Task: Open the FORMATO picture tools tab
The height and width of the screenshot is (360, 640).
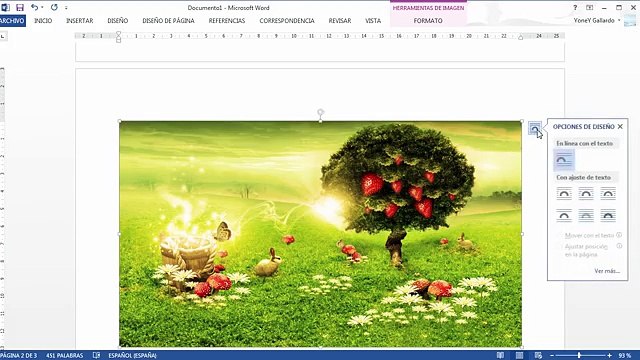Action: pyautogui.click(x=428, y=20)
